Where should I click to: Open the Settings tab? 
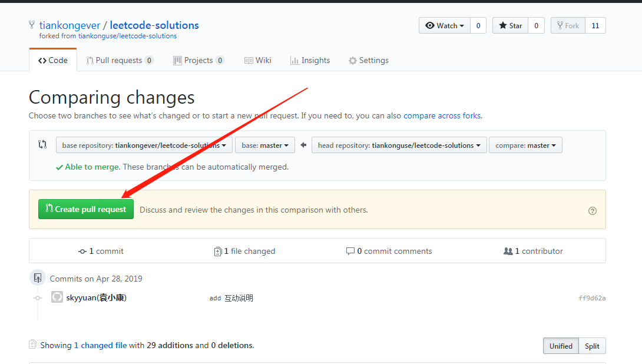(x=369, y=60)
